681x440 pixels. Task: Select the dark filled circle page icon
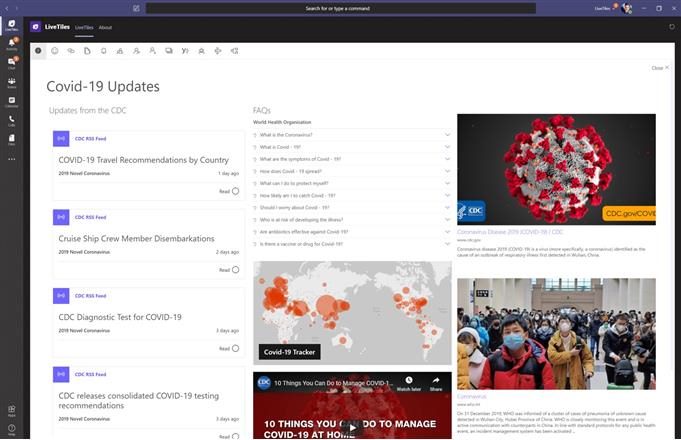coord(38,51)
